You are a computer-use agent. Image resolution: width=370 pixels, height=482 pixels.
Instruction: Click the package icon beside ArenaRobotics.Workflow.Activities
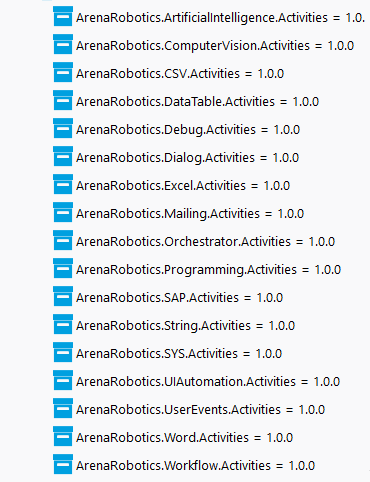pyautogui.click(x=63, y=464)
